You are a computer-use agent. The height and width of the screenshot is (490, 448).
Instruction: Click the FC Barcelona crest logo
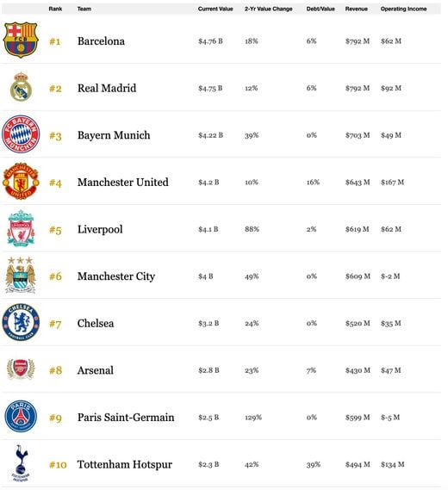click(x=21, y=40)
